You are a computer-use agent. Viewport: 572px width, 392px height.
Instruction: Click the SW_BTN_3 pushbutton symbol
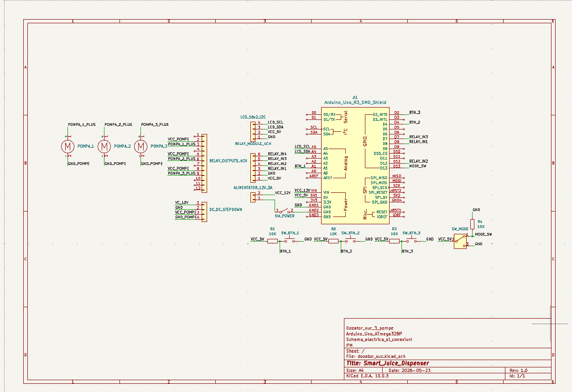coord(411,240)
